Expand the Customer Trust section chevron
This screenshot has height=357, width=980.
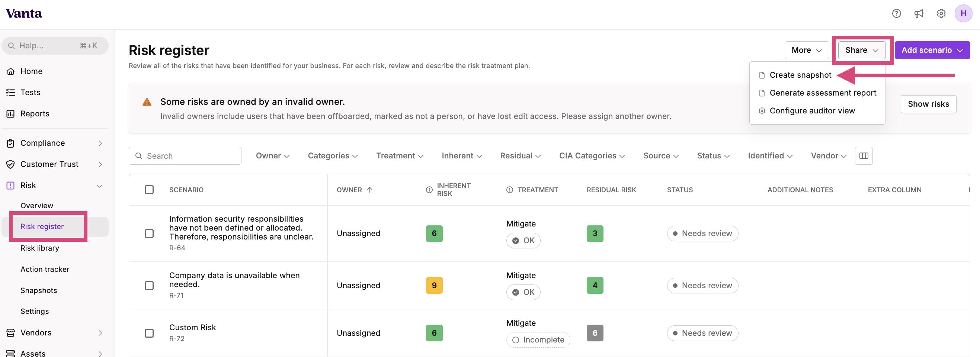point(100,165)
